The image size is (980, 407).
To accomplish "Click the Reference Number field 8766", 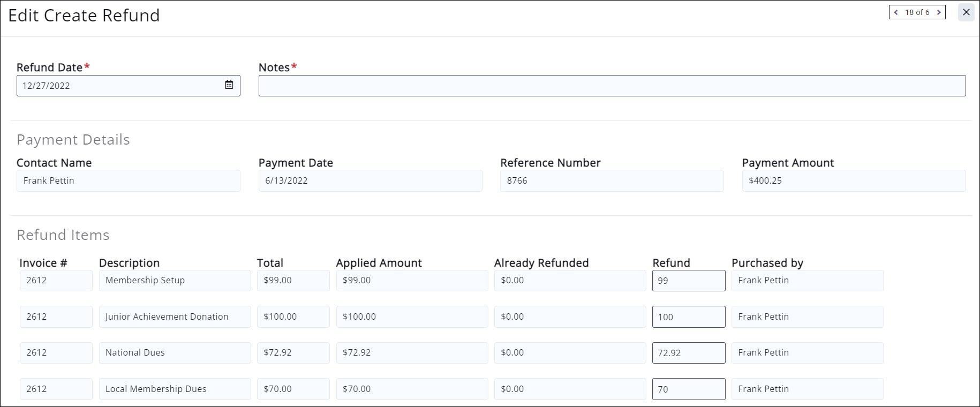I will (x=612, y=181).
